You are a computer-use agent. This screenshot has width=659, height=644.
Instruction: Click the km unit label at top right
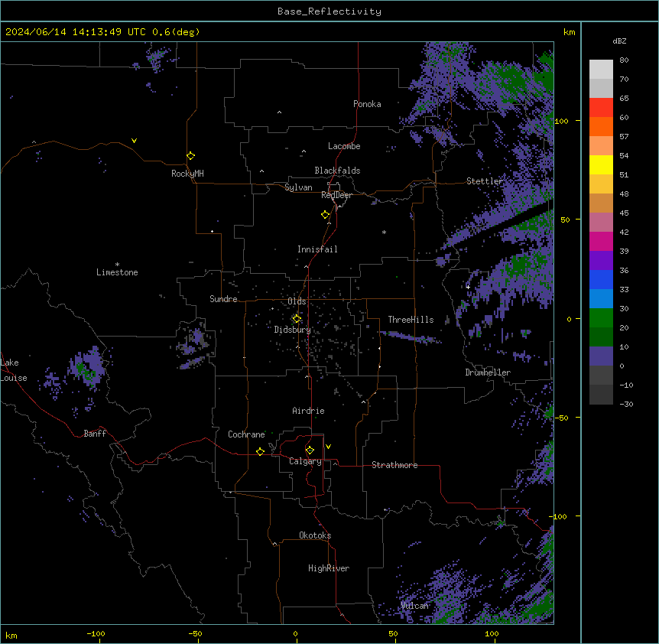coord(569,32)
